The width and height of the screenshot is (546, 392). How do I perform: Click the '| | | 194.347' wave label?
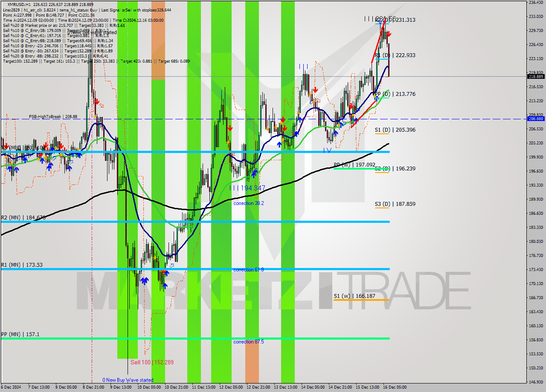click(x=247, y=188)
